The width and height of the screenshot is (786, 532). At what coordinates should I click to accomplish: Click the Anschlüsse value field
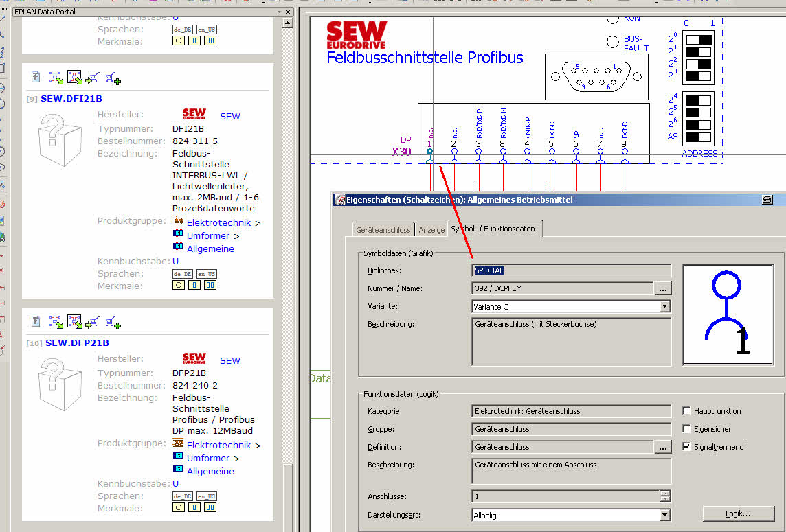point(566,496)
